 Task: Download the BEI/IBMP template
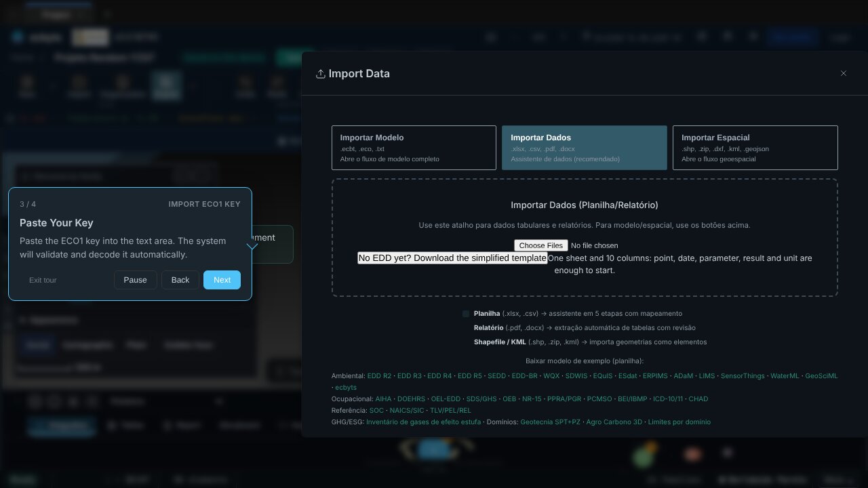632,399
